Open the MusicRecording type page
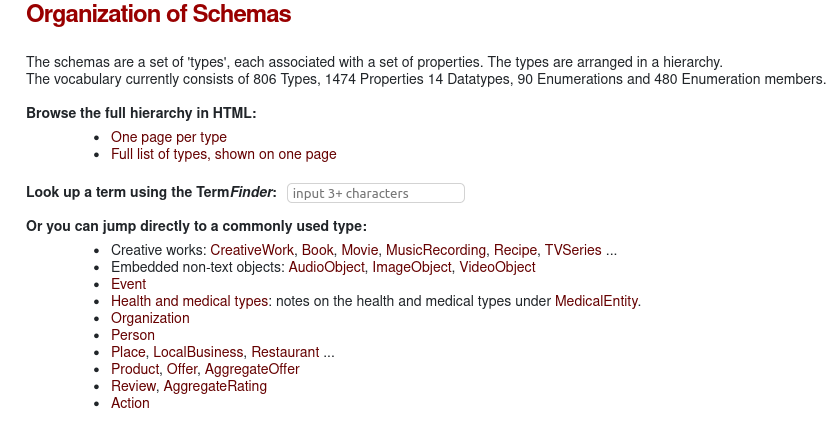Viewport: 834px width, 433px height. click(436, 250)
